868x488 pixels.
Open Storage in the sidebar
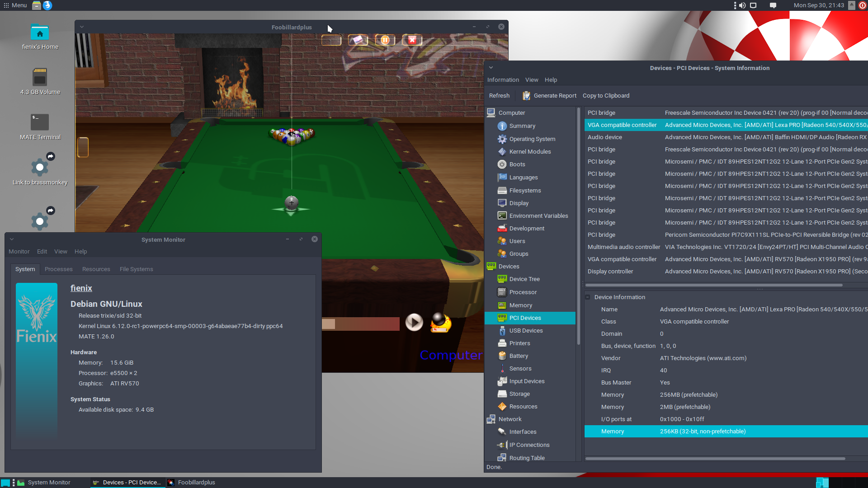519,394
